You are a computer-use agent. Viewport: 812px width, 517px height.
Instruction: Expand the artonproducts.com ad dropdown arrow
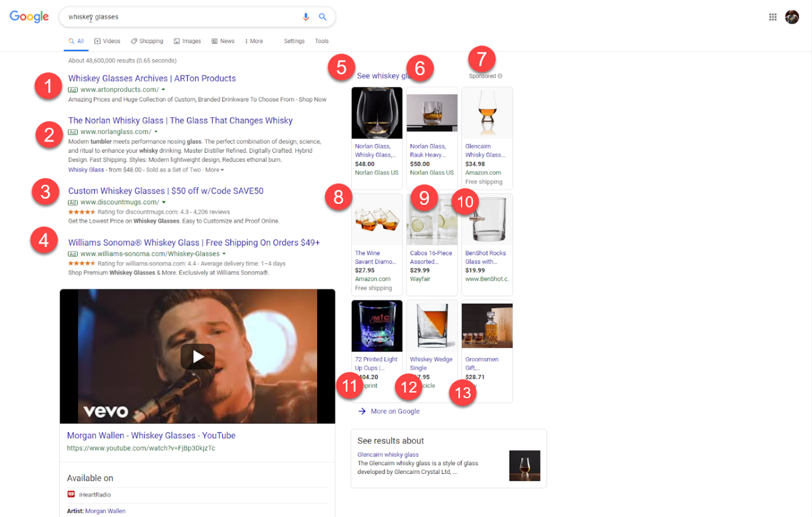[164, 90]
